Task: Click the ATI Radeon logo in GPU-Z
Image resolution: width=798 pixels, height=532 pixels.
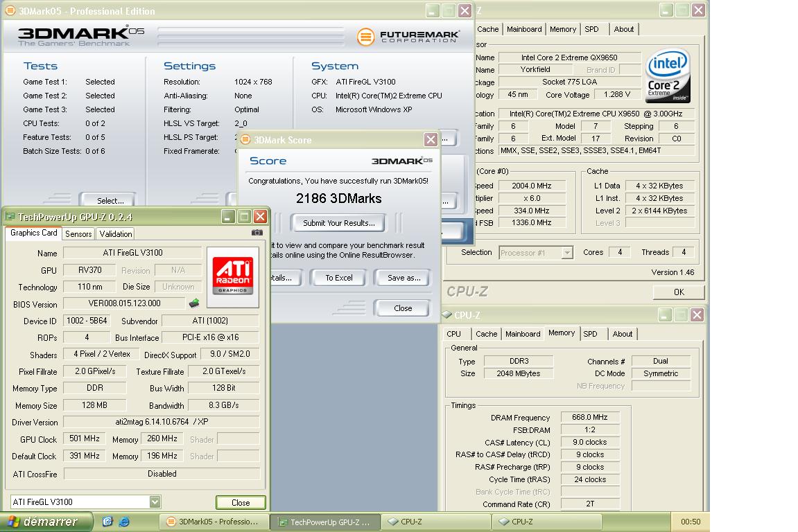Action: pos(233,276)
